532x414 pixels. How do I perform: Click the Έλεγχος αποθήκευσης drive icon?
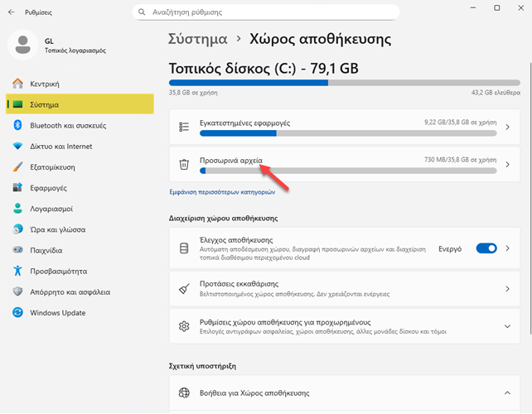click(x=184, y=248)
